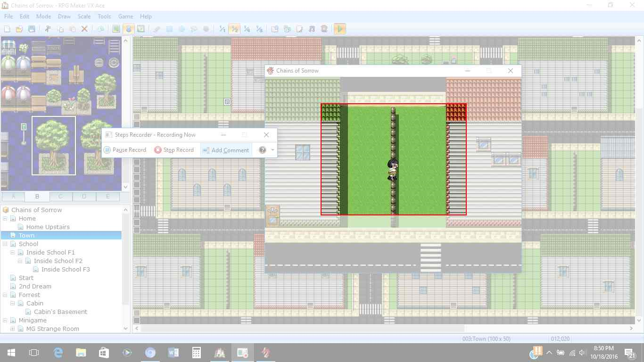
Task: Select the 2nd Dream map
Action: 35,287
